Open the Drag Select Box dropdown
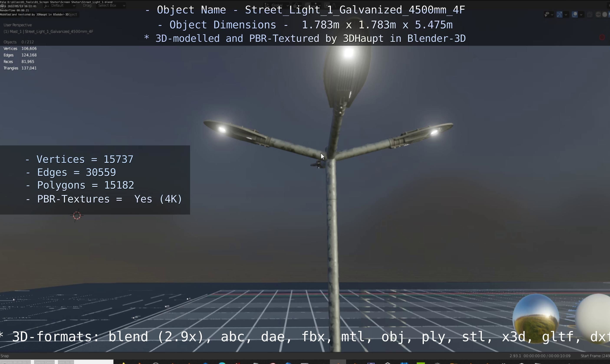 [x=111, y=5]
